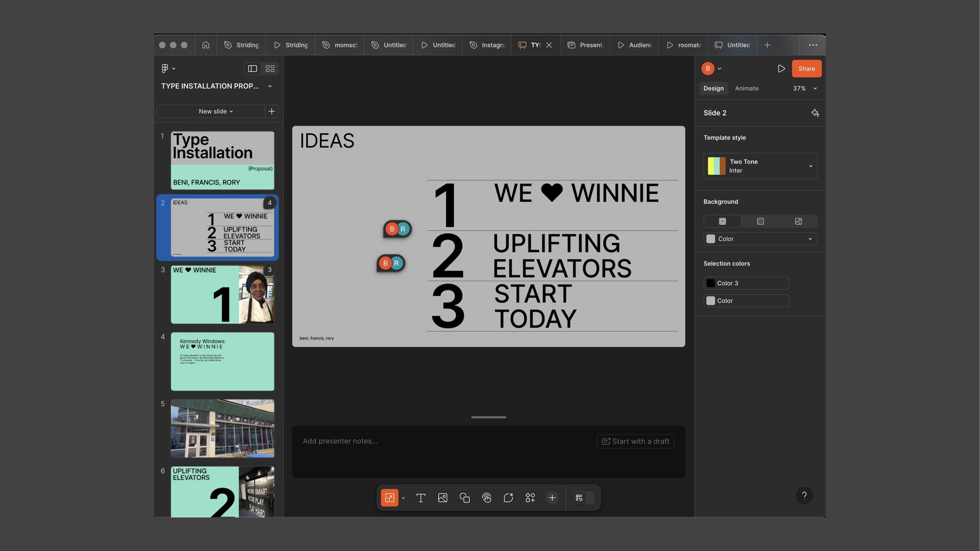Switch to grid view of slides

[x=269, y=68]
